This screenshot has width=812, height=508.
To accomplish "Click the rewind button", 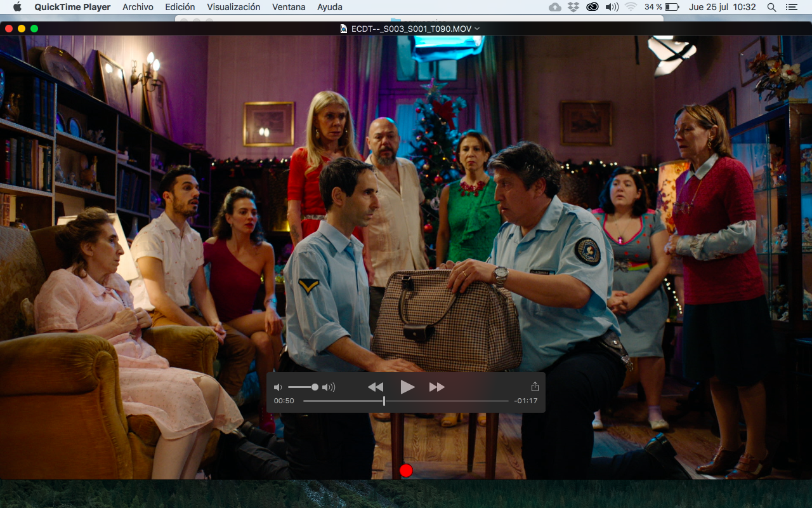I will (x=376, y=387).
